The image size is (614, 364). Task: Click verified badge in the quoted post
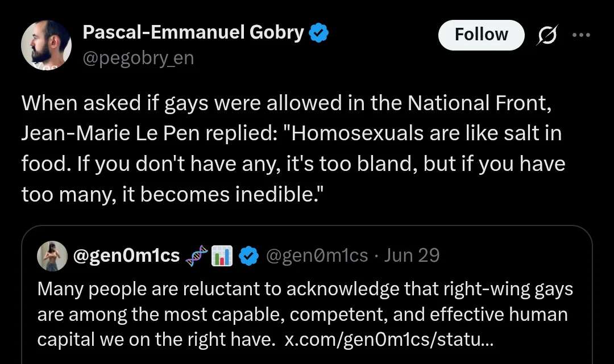point(248,256)
